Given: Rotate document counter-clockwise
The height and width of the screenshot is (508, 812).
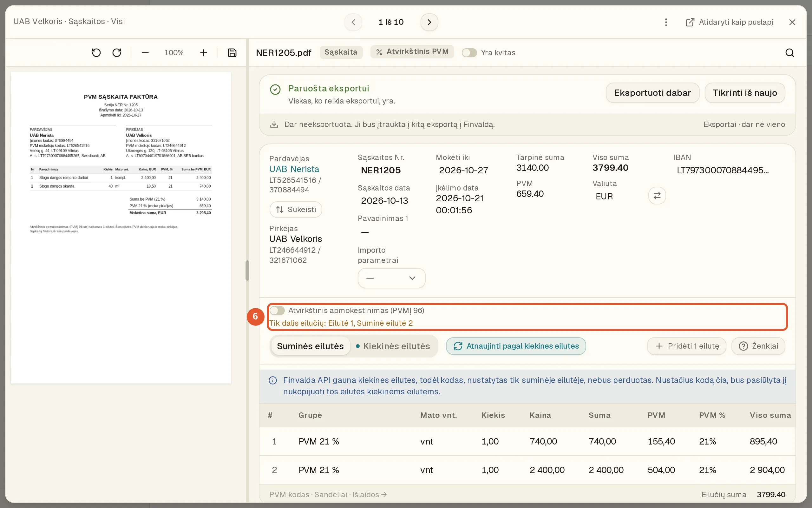Looking at the screenshot, I should tap(96, 53).
